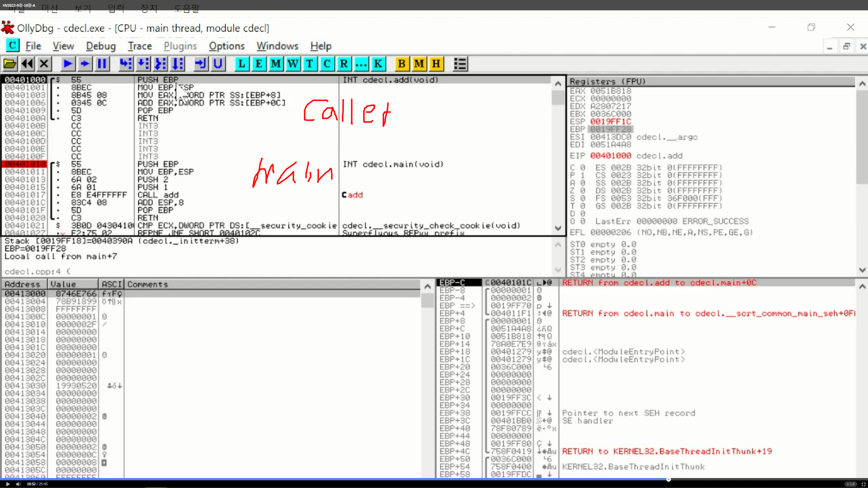The image size is (868, 488).
Task: Open the Debug menu
Action: (x=101, y=46)
